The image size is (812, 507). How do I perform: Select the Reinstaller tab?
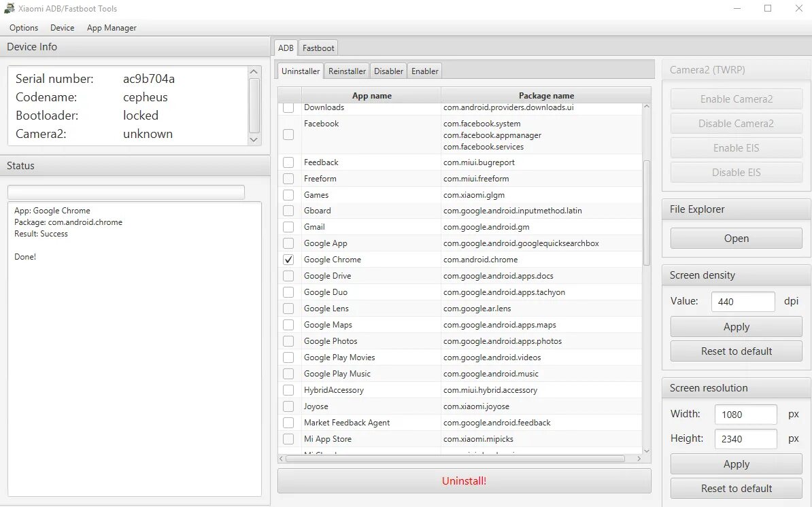coord(347,71)
